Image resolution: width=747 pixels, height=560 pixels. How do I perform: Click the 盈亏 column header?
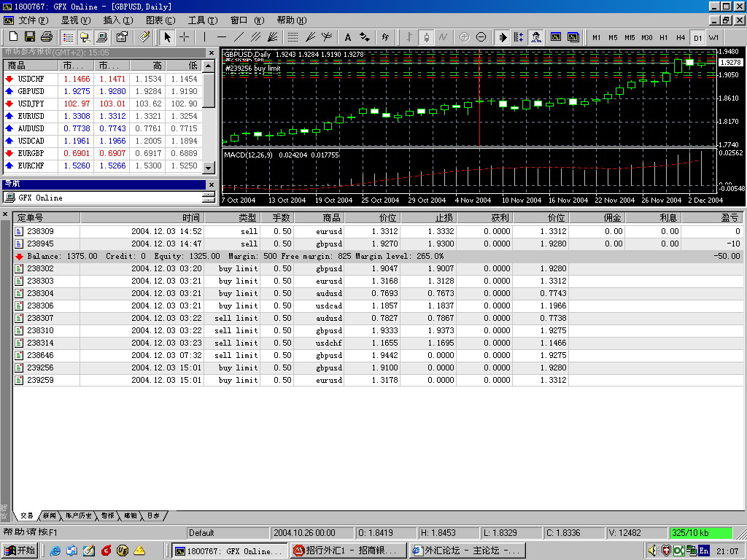712,217
